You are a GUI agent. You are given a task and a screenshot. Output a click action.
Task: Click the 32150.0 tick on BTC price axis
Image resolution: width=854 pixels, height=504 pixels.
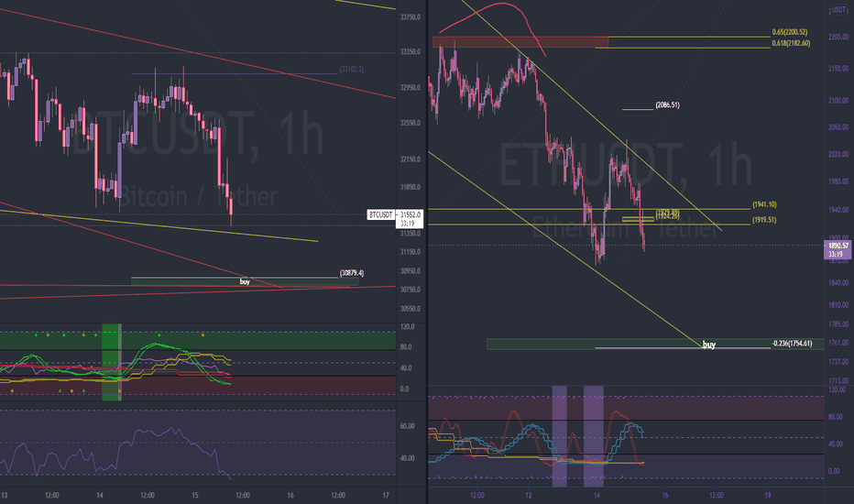(410, 159)
